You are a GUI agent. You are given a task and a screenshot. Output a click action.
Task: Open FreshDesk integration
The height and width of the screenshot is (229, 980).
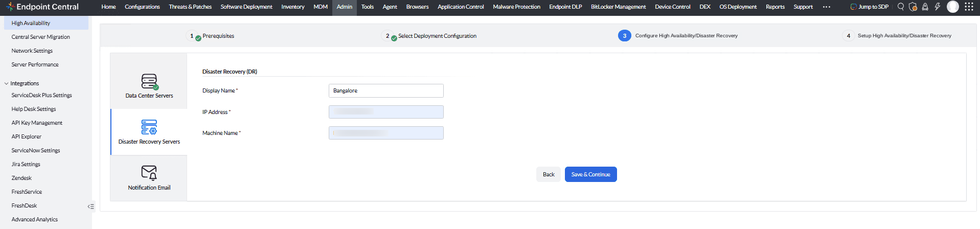pyautogui.click(x=25, y=205)
